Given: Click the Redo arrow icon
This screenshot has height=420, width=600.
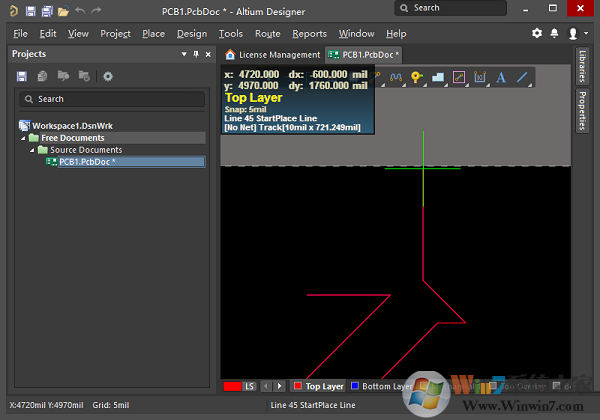Looking at the screenshot, I should (x=96, y=10).
